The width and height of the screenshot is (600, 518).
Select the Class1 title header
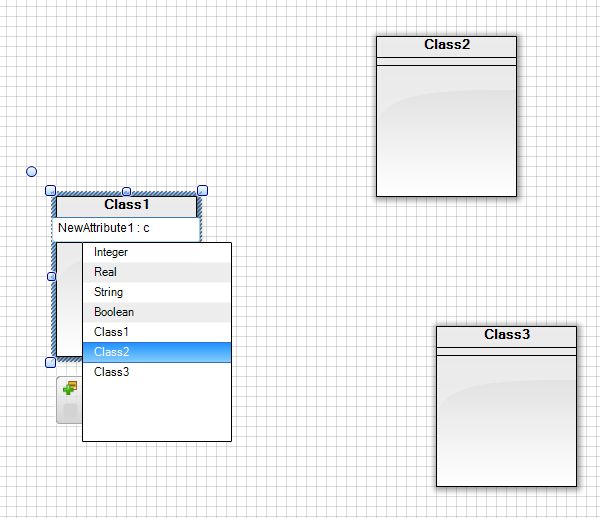(x=126, y=206)
